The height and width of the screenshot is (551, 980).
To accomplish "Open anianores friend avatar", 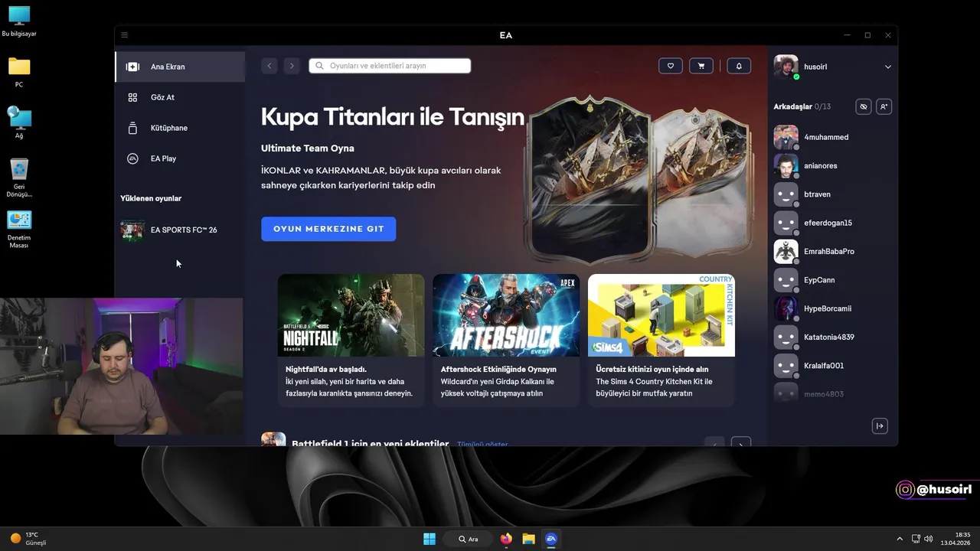I will [786, 165].
